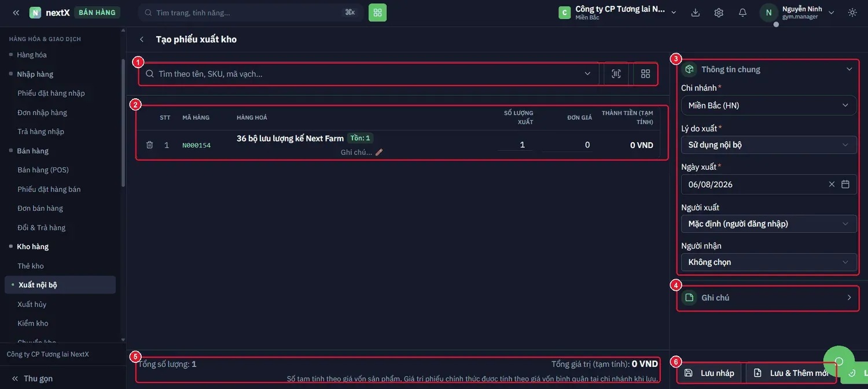Open Đơn bán hàng
This screenshot has width=868, height=389.
(x=40, y=208)
